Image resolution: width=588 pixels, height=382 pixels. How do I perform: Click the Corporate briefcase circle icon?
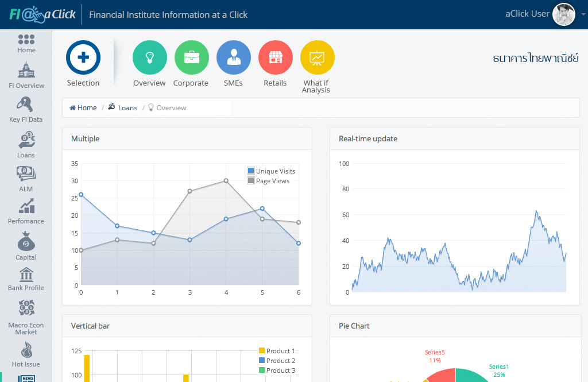(192, 57)
